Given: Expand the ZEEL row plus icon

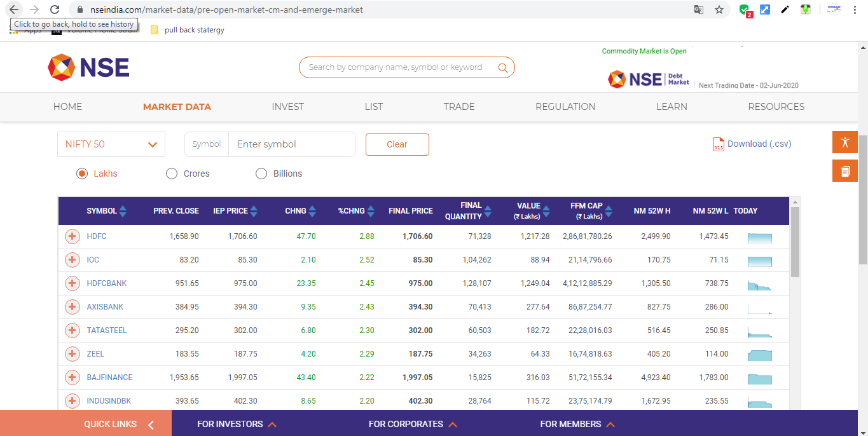Looking at the screenshot, I should click(x=72, y=354).
